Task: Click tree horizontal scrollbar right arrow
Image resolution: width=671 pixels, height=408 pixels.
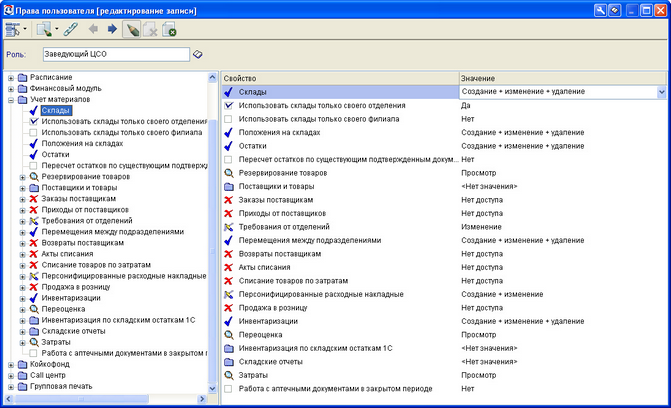Action: (202, 399)
